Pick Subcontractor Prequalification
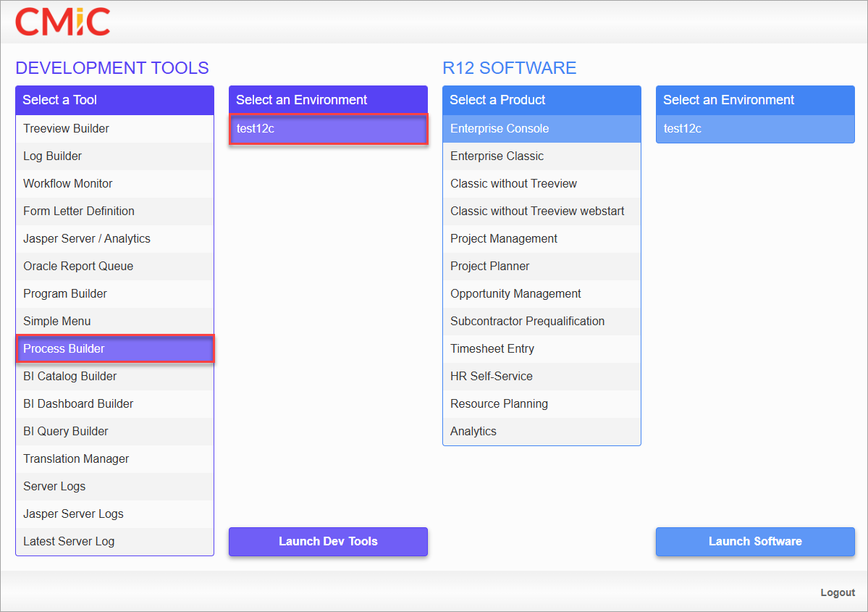Viewport: 868px width, 612px height. point(542,322)
